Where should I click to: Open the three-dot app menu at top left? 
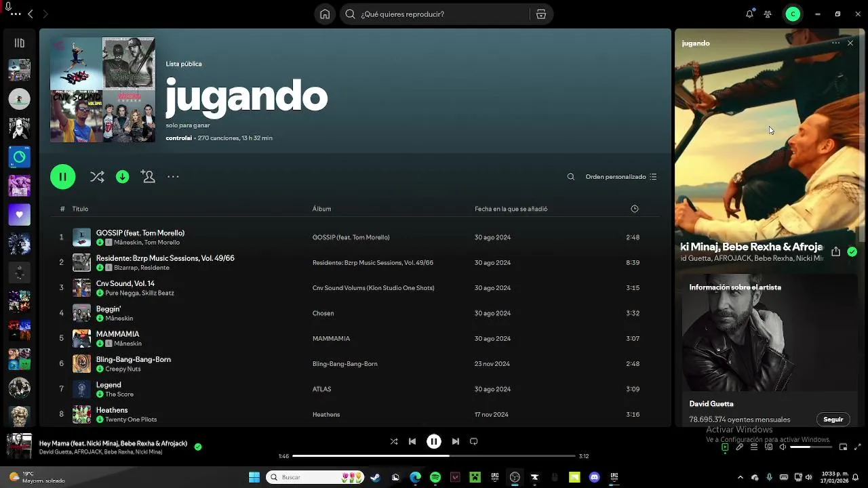pyautogui.click(x=16, y=14)
